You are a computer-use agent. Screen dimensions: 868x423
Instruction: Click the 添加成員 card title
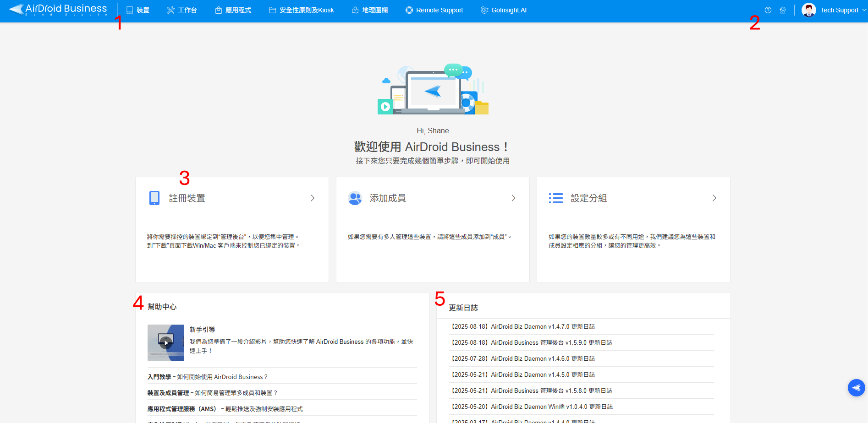coord(388,198)
